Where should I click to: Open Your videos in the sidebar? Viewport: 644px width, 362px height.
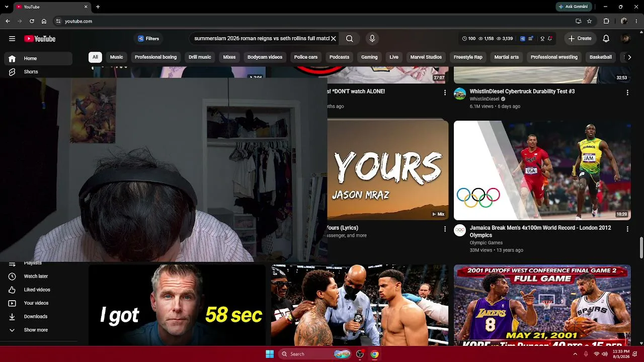38,303
